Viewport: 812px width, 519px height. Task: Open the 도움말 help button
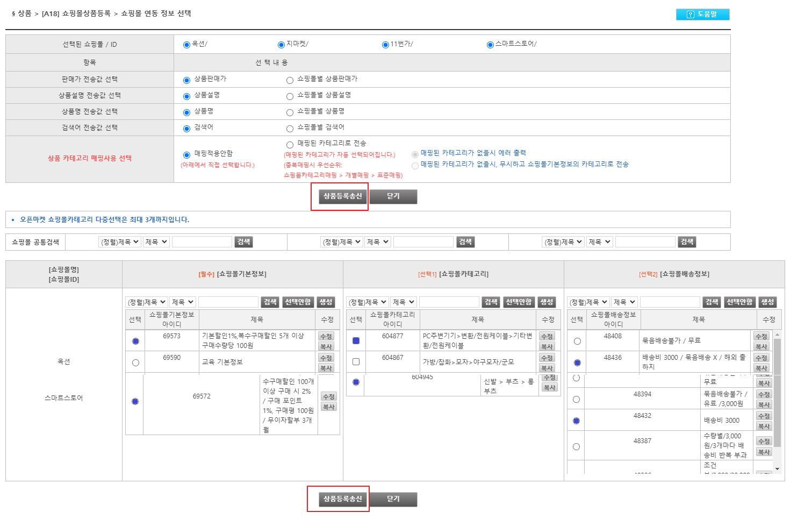click(x=702, y=15)
